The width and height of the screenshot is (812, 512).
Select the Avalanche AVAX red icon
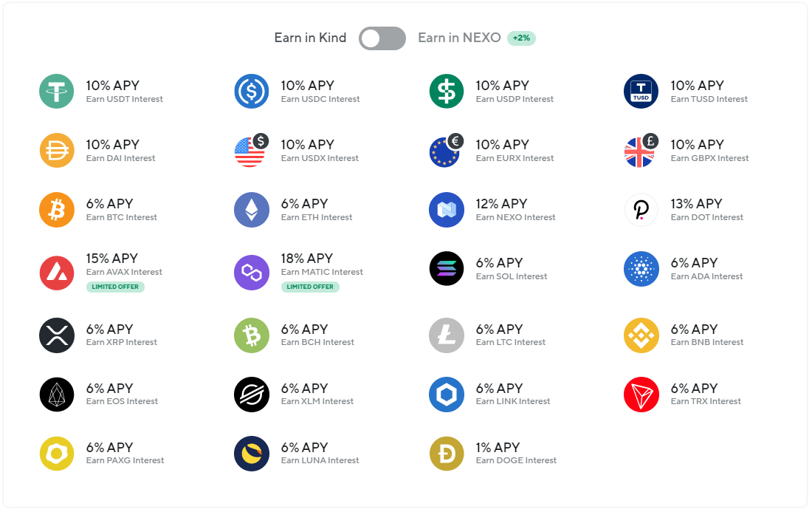56,273
